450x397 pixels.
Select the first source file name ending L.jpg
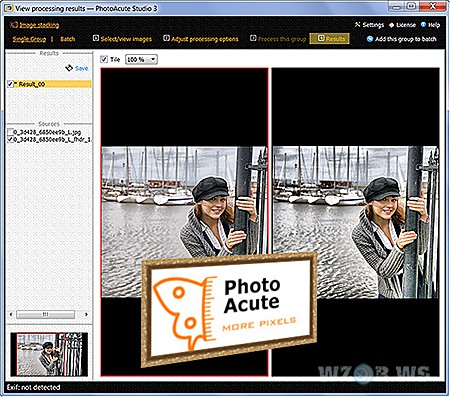click(47, 132)
